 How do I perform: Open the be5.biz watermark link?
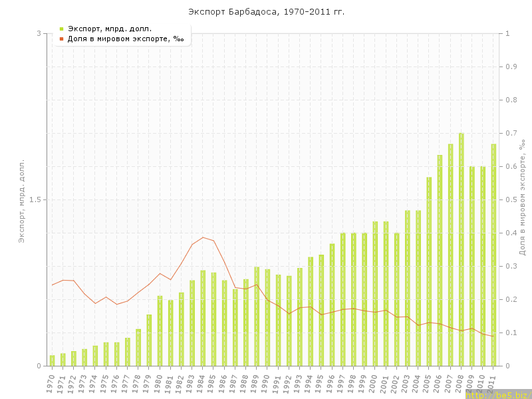(x=497, y=395)
